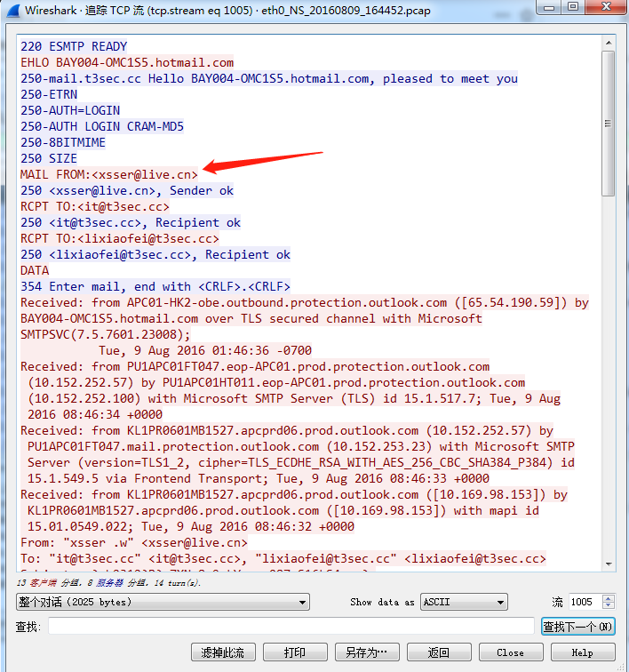Screen dimensions: 629x672
Task: Click '354 Enter mail, end with <CRLF>.<CRLF>'
Action: (x=155, y=287)
